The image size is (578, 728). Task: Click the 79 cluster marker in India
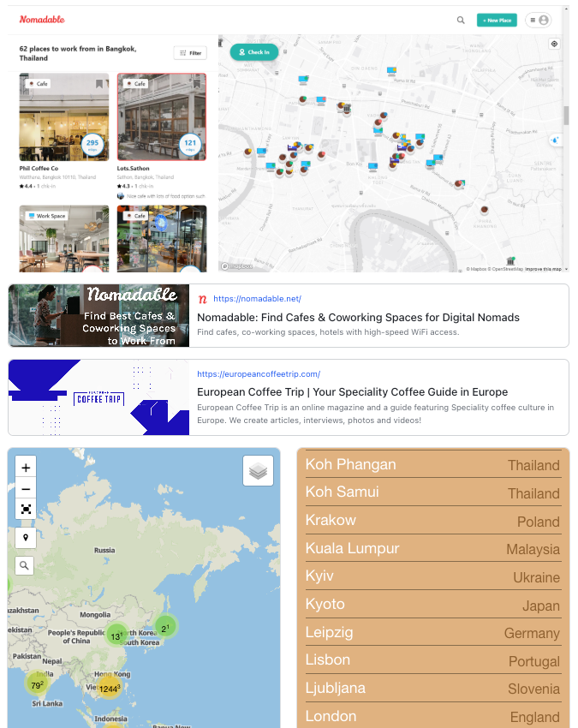[37, 685]
